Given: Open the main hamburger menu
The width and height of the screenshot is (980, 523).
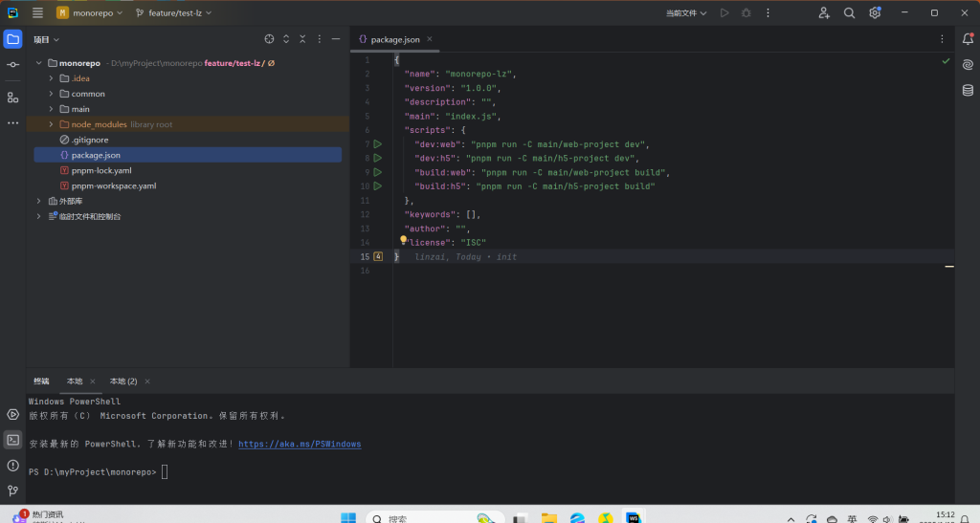Looking at the screenshot, I should point(37,12).
